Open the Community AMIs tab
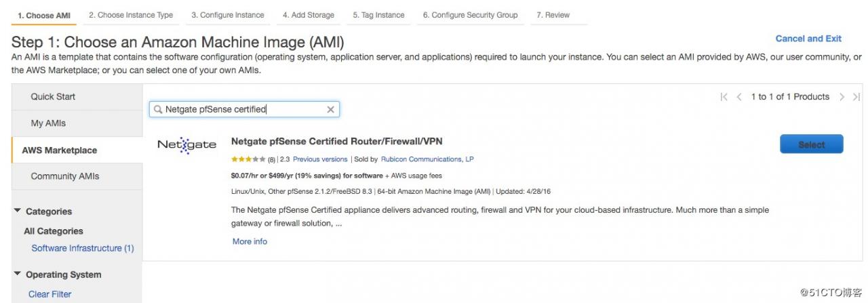This screenshot has width=868, height=303. 65,176
